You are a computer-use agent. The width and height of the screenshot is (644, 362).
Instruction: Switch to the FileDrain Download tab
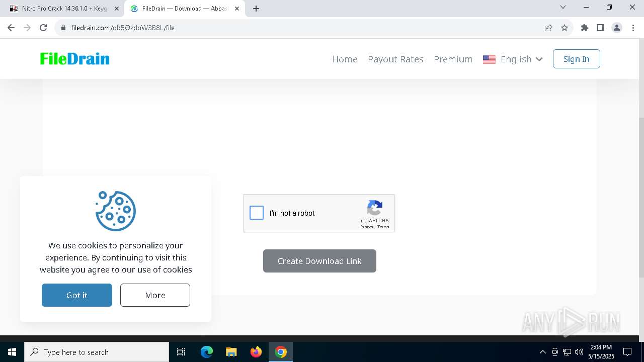tap(184, 9)
